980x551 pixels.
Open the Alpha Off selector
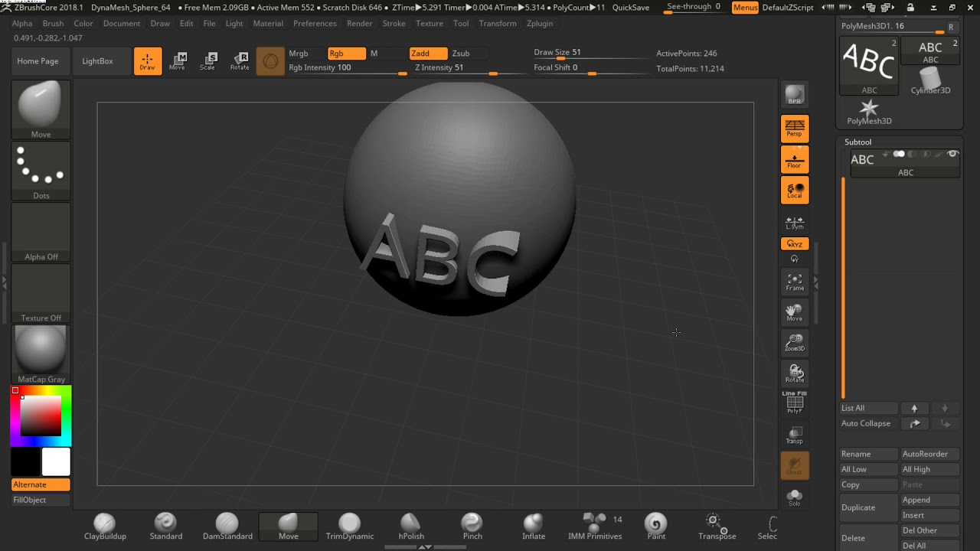point(41,233)
